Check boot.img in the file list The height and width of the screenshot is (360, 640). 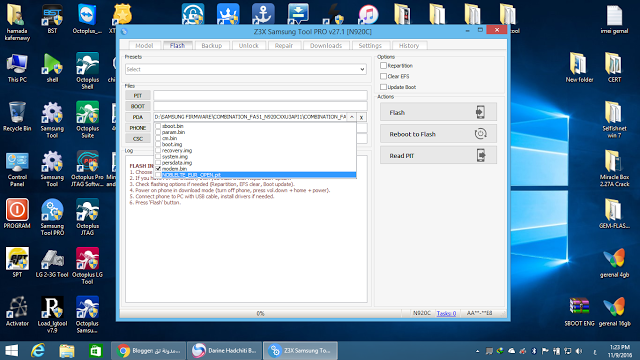[158, 144]
